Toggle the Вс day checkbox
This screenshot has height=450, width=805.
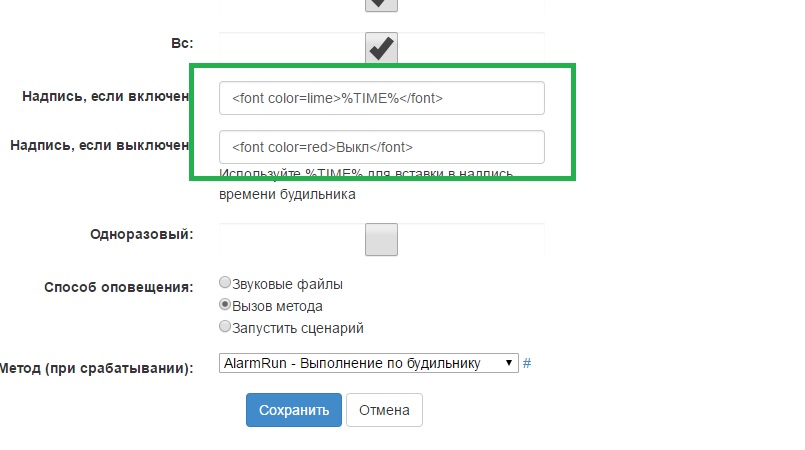tap(381, 47)
